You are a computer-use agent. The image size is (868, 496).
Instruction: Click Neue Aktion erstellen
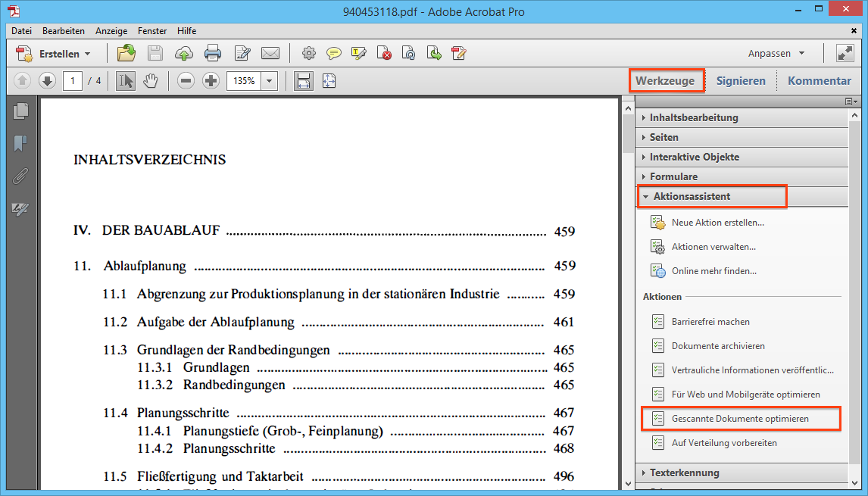tap(717, 223)
